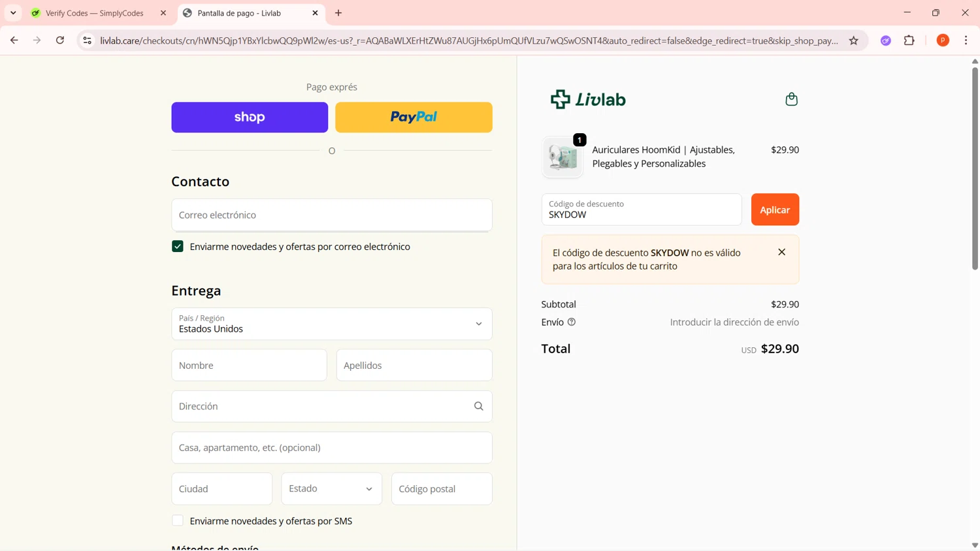Click the Subtotal $29.90 value
The height and width of the screenshot is (551, 980).
[785, 304]
